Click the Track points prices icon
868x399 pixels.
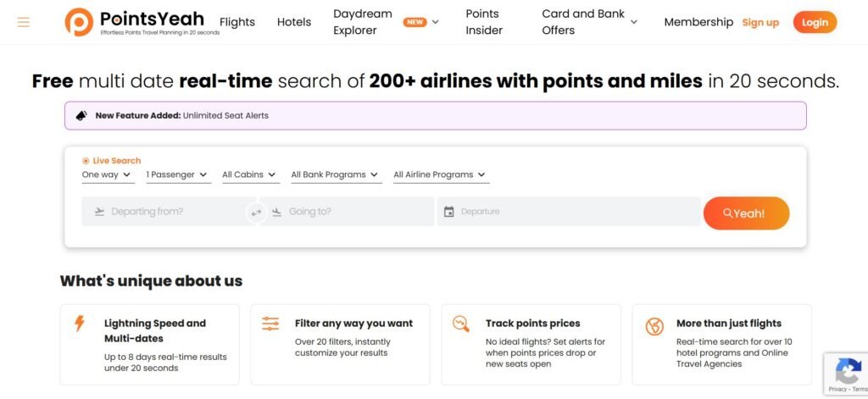pyautogui.click(x=460, y=324)
